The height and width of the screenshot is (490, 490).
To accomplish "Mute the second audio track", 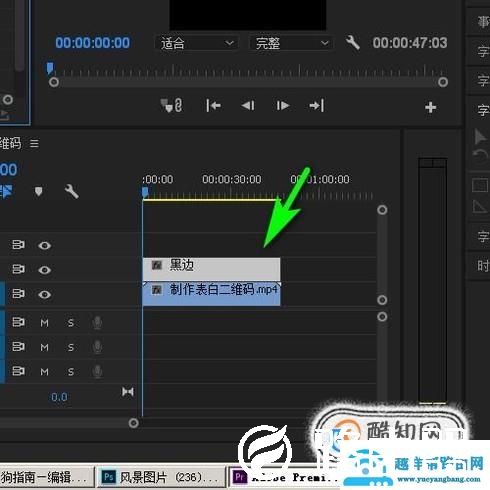I will 44,347.
